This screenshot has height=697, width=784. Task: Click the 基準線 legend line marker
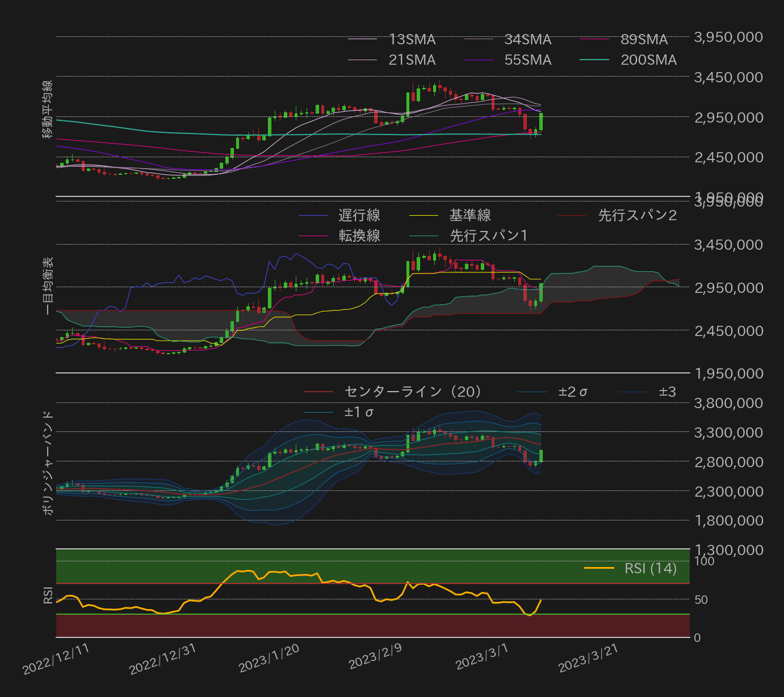point(424,215)
